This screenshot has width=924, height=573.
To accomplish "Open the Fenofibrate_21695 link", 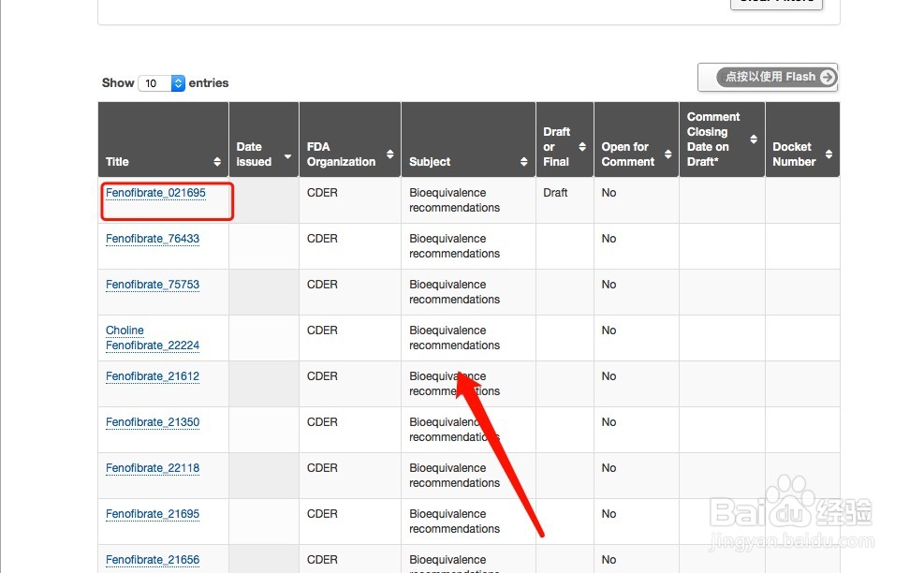I will [x=153, y=514].
